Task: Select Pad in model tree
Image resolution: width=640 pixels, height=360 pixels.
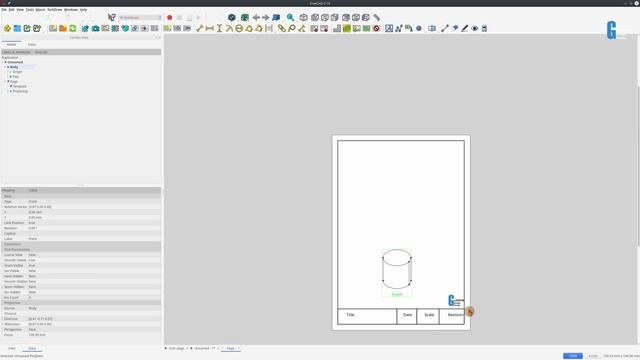Action: pos(16,77)
